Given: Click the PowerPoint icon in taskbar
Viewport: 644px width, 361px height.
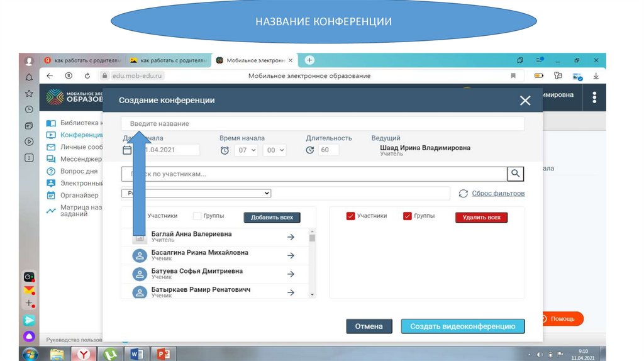Looking at the screenshot, I should coord(164,354).
